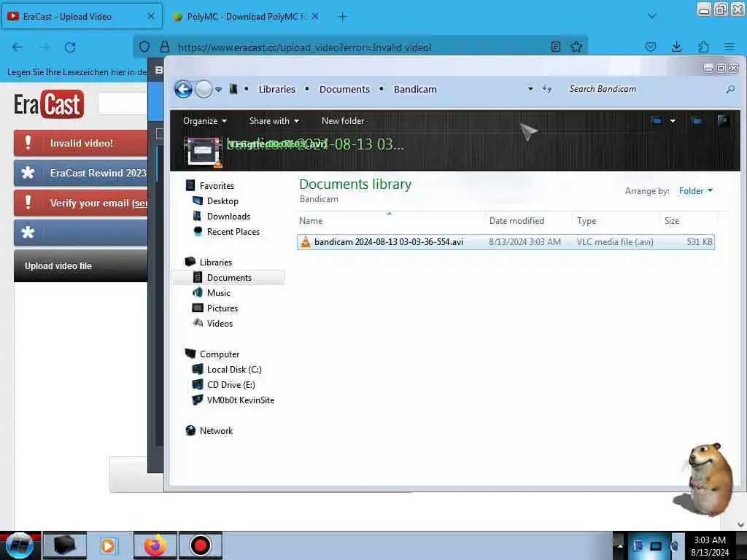The width and height of the screenshot is (747, 560).
Task: Select Libraries in the address breadcrumb
Action: (x=276, y=89)
